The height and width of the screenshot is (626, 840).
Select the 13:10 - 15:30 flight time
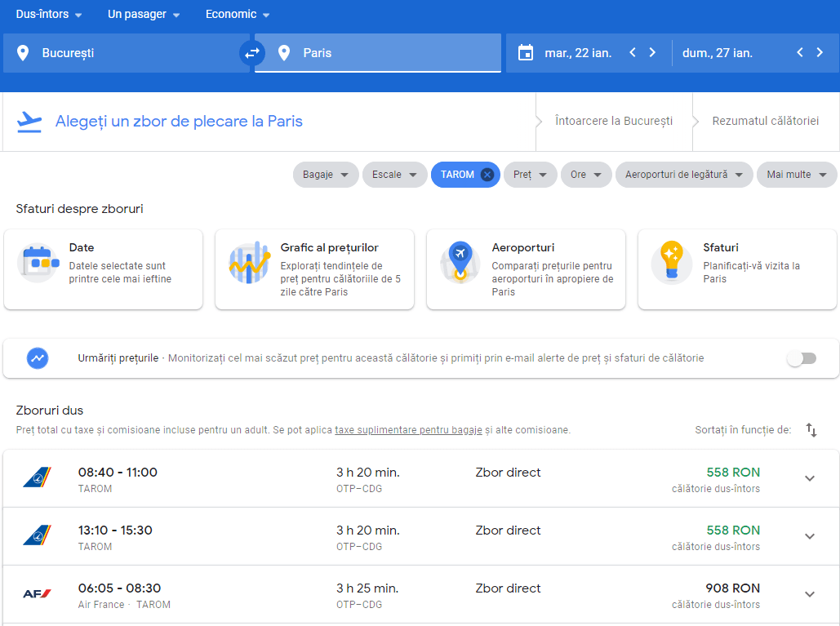115,531
